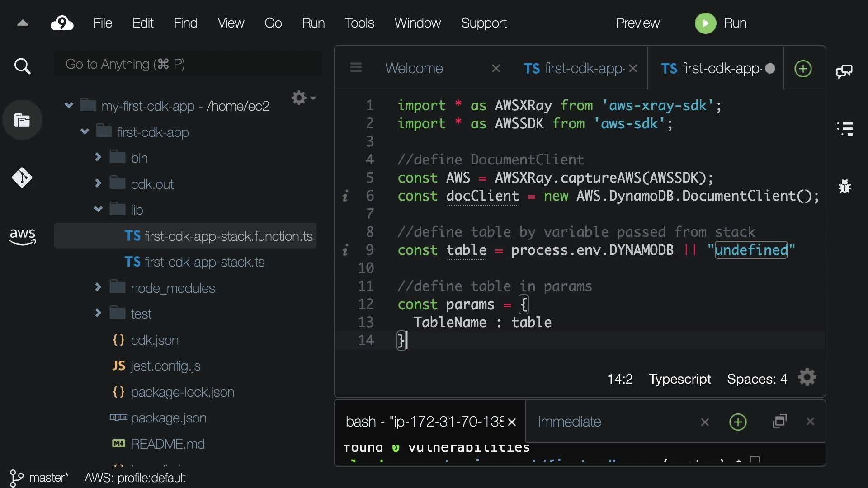
Task: Open the search panel magnifier icon
Action: (x=22, y=66)
